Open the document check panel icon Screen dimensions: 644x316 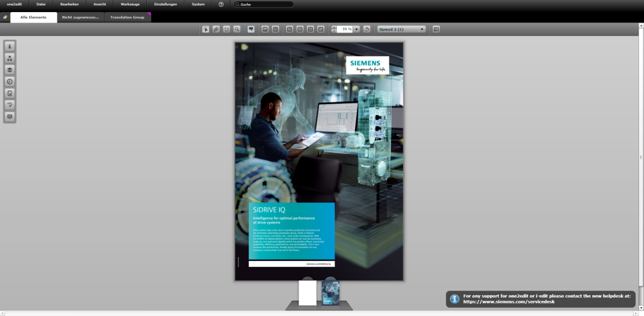(x=10, y=93)
